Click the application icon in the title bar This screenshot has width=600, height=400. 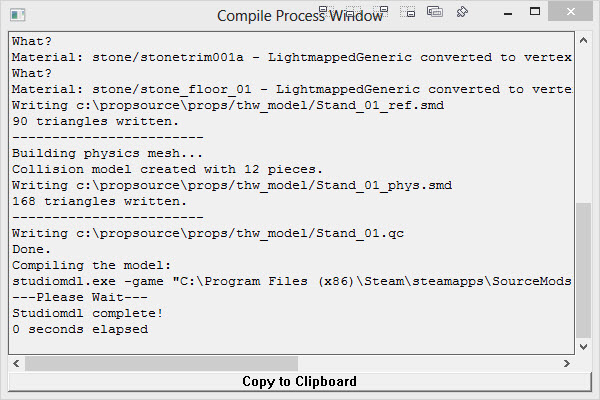pos(18,15)
